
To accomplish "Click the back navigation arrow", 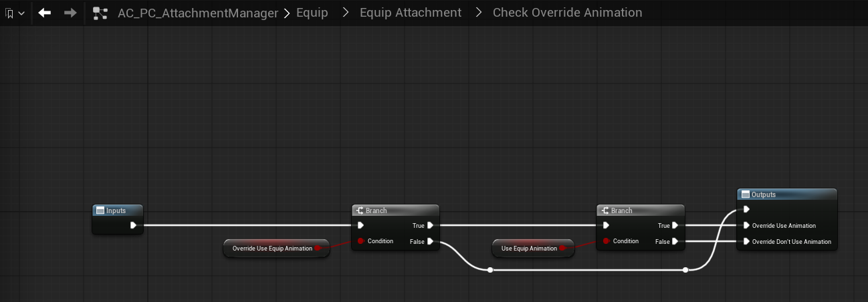I will 45,13.
